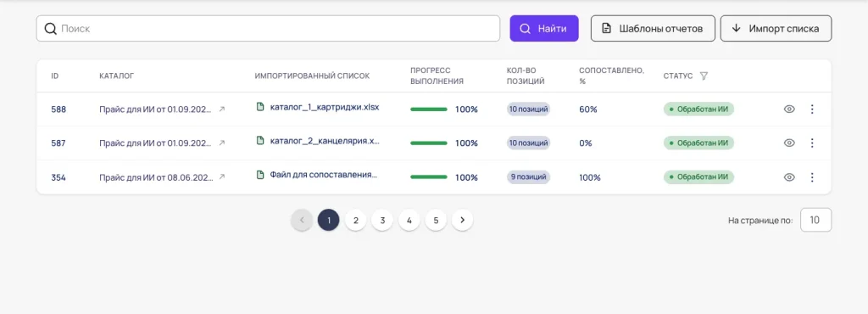This screenshot has width=868, height=314.
Task: Click Обработан ИИ status in row 588
Action: [x=698, y=109]
